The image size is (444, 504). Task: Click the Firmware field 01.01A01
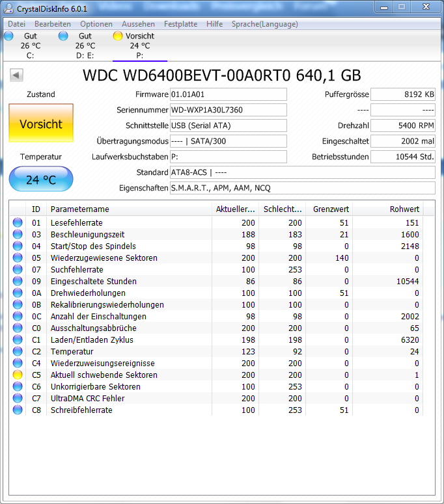[x=228, y=94]
